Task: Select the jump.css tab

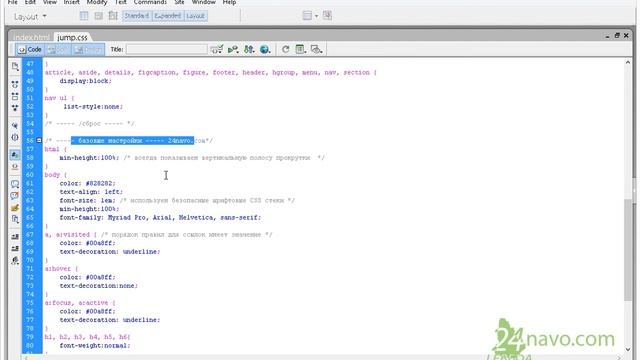Action: [x=72, y=37]
